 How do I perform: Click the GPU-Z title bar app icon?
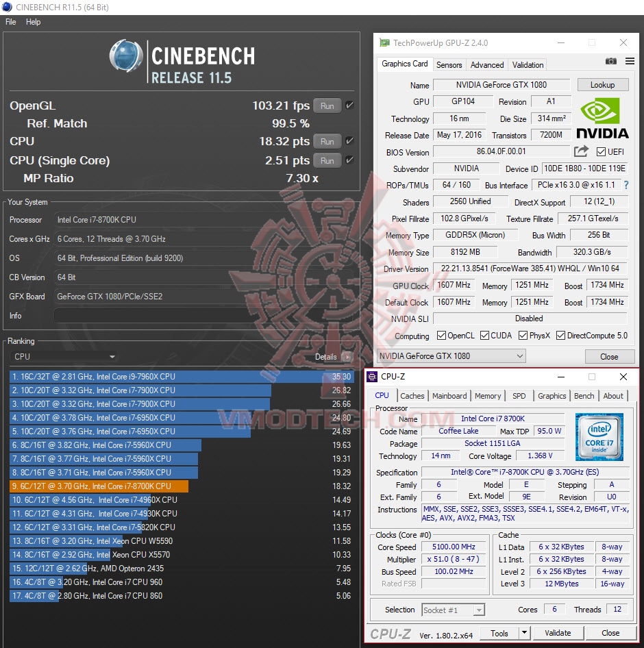tap(384, 42)
